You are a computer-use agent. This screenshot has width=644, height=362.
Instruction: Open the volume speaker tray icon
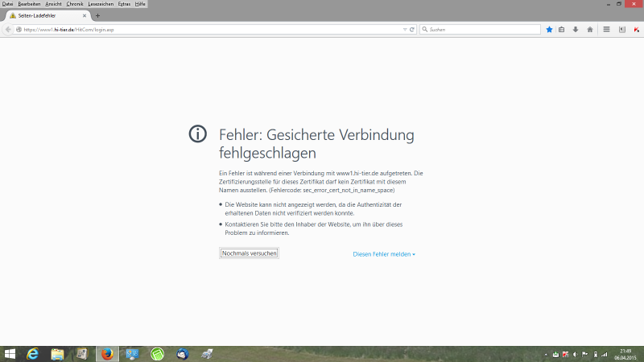pos(576,354)
